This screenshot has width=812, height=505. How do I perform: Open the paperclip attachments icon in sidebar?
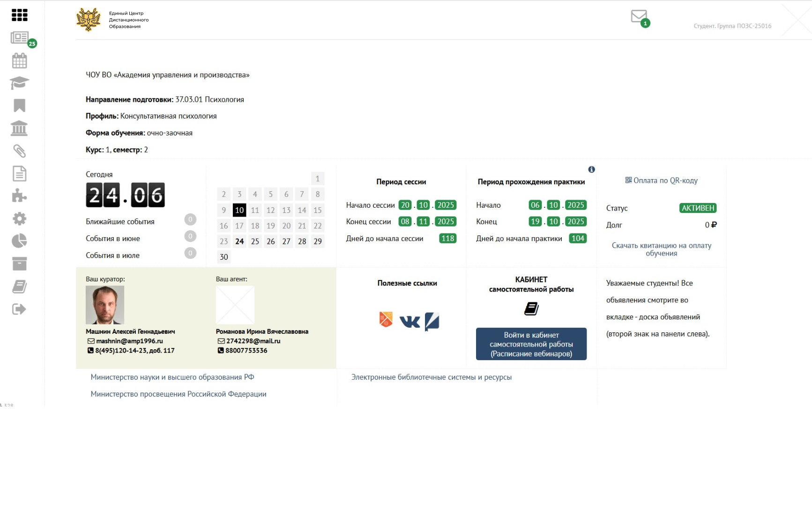click(19, 151)
